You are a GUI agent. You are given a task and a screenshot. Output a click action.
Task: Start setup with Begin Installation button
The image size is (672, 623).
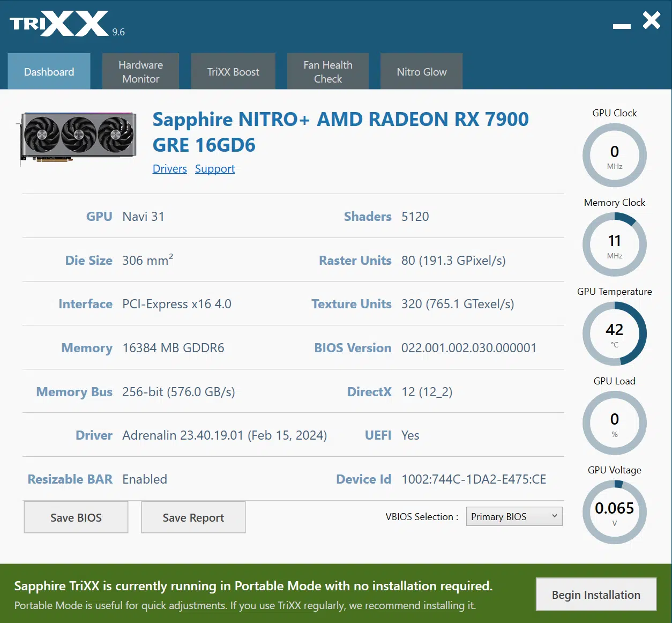(x=596, y=595)
